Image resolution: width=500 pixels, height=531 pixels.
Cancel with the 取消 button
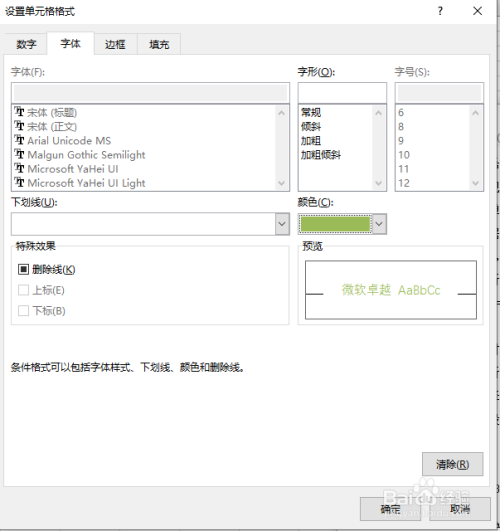pyautogui.click(x=460, y=509)
